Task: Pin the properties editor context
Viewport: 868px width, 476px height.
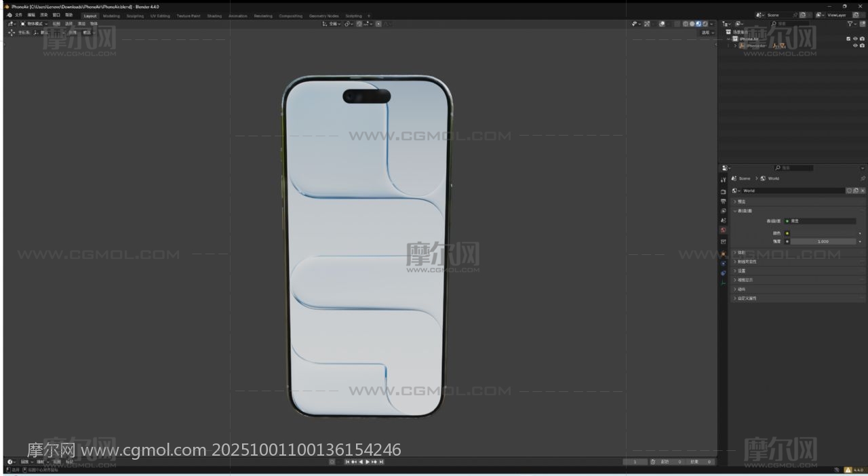Action: [x=863, y=178]
